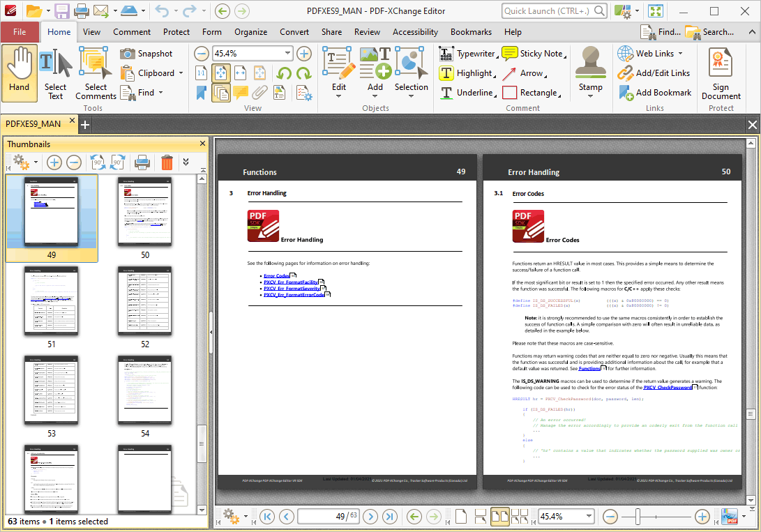Open the File menu
Image resolution: width=761 pixels, height=532 pixels.
(21, 32)
